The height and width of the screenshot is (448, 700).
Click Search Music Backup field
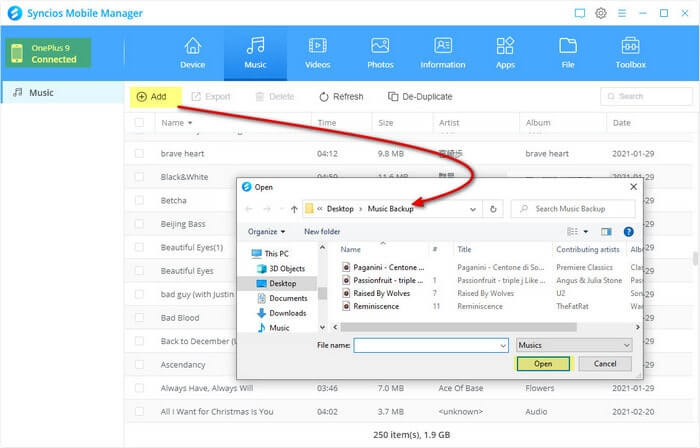click(x=573, y=209)
